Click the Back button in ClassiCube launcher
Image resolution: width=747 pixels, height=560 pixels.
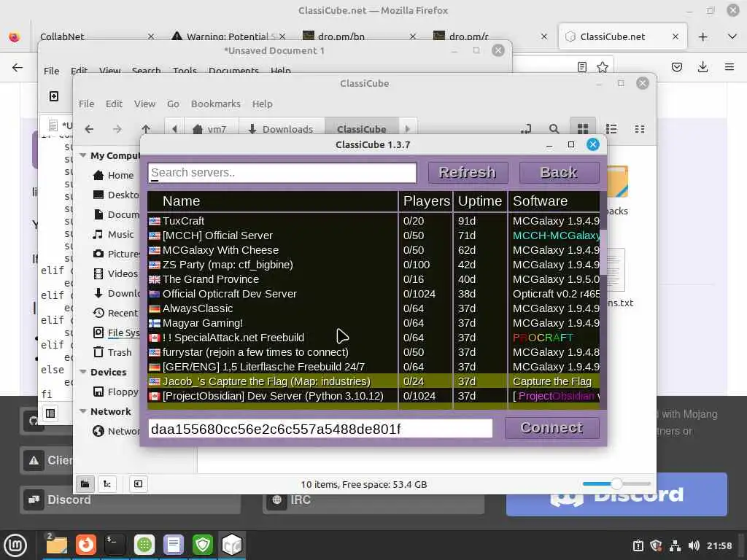click(x=559, y=172)
